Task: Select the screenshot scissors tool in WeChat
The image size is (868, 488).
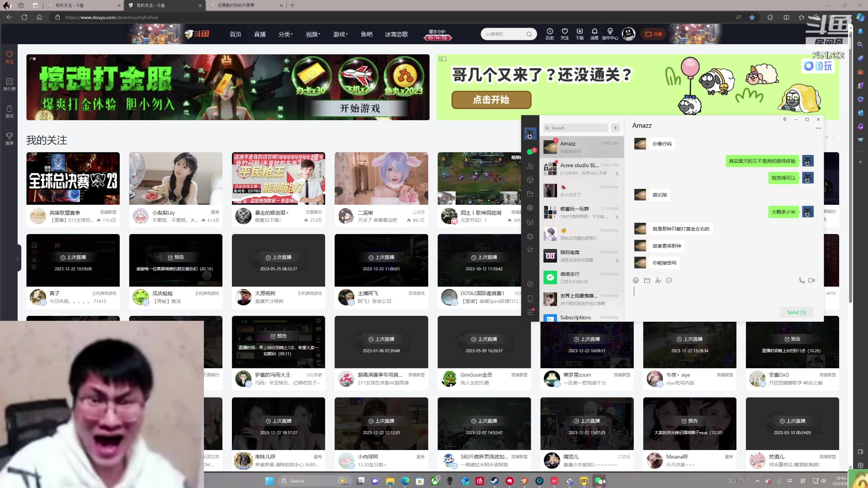Action: (658, 280)
